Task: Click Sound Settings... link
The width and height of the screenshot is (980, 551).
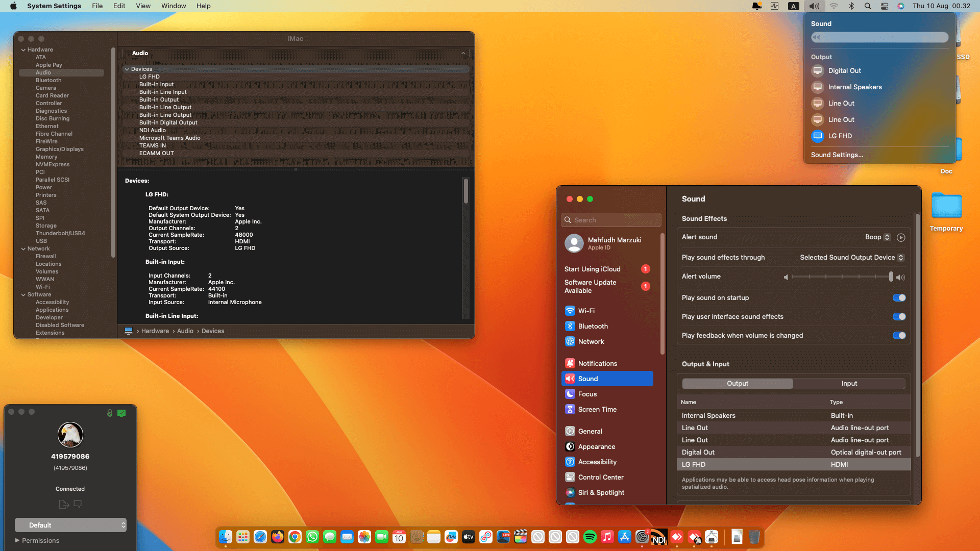Action: tap(837, 155)
